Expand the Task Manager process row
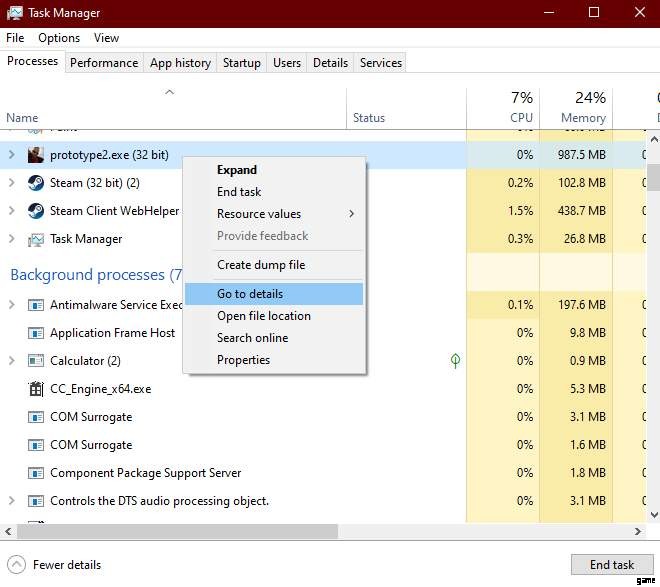 point(12,239)
